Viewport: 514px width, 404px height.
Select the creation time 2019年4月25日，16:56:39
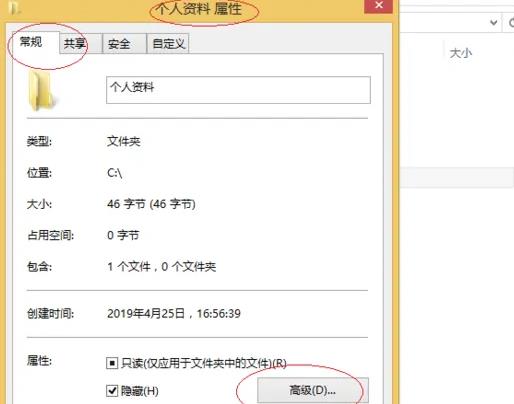(x=174, y=314)
